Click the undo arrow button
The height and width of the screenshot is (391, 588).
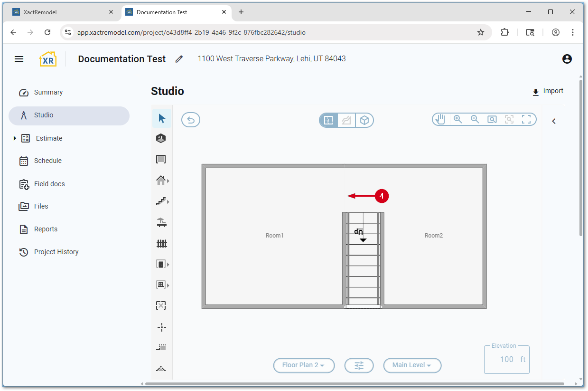click(x=191, y=120)
